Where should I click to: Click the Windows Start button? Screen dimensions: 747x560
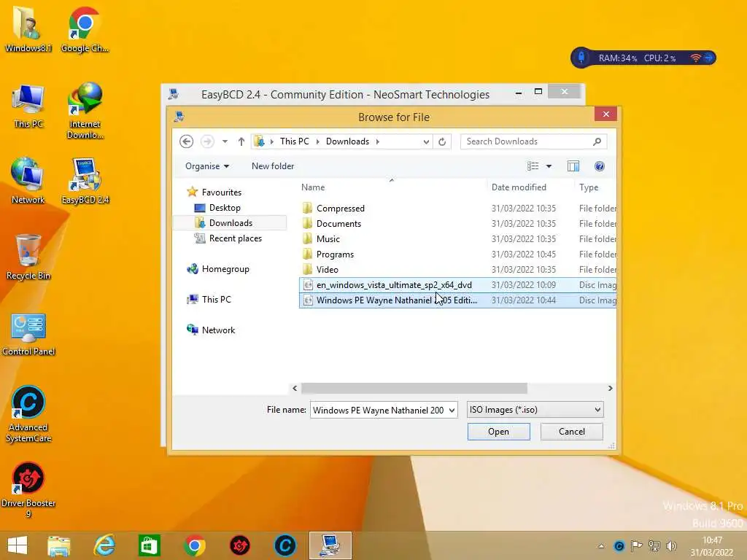(18, 545)
